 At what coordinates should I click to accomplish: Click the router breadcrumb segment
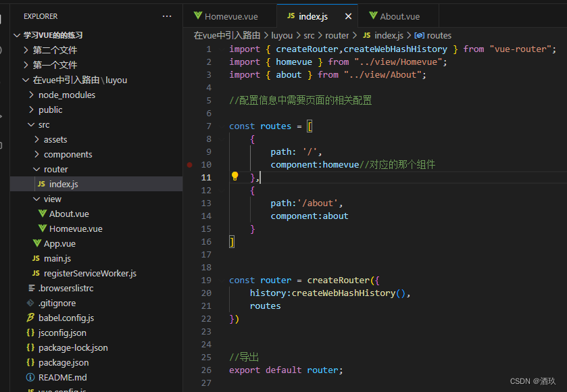pos(337,35)
